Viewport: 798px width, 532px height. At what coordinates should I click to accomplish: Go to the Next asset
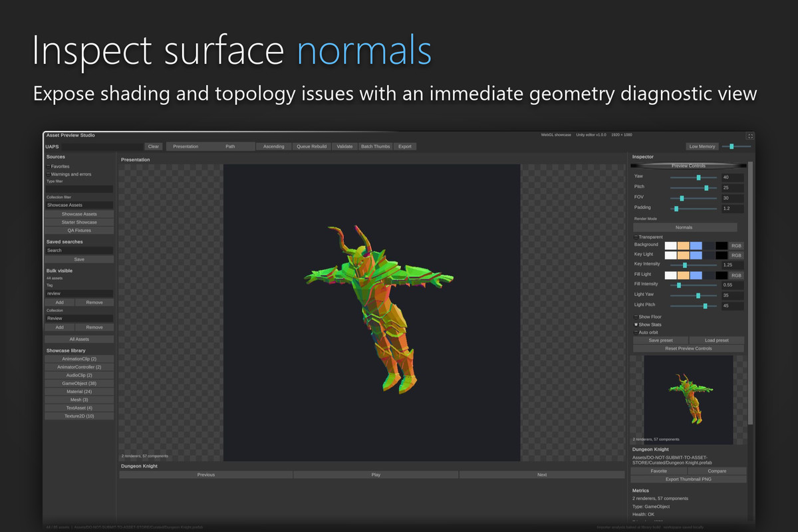point(542,475)
